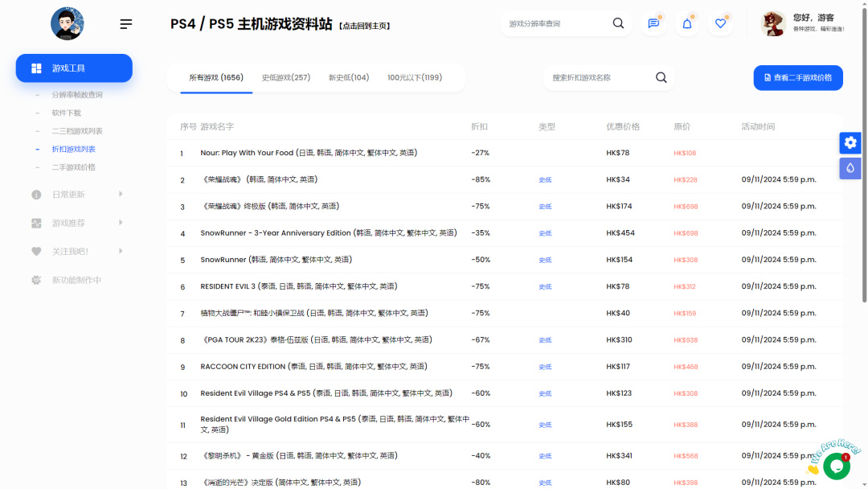Click the PS4 / PS5 主机游戏资料站 title
This screenshot has height=489, width=868.
[251, 24]
